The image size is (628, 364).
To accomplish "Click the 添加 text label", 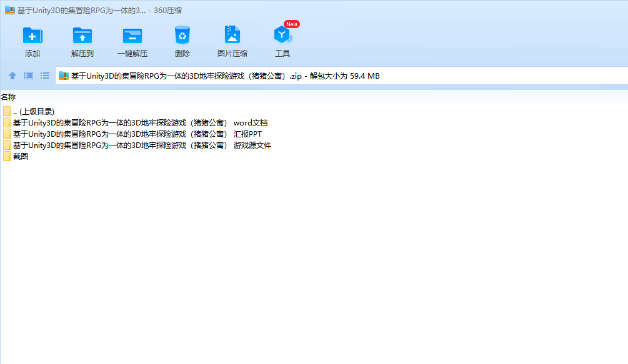I will 32,53.
